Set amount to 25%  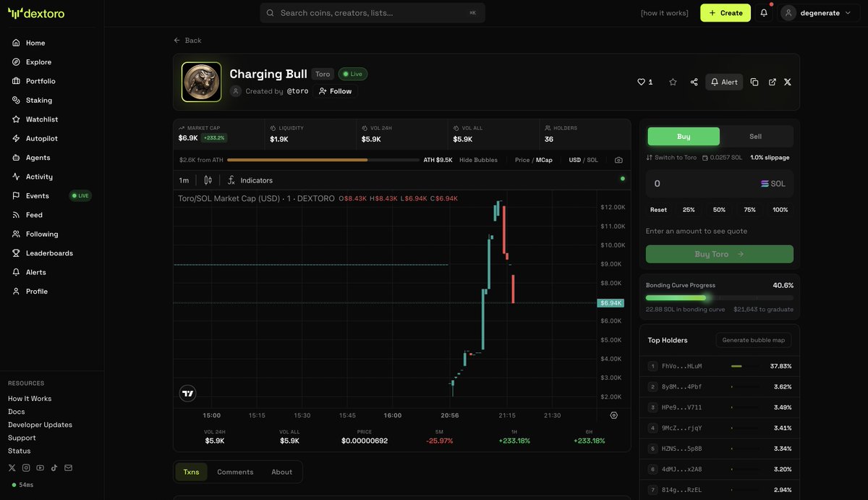coord(689,210)
